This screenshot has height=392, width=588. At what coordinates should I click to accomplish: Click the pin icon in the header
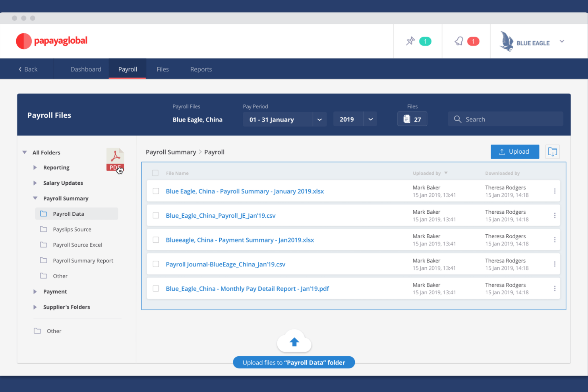point(410,41)
